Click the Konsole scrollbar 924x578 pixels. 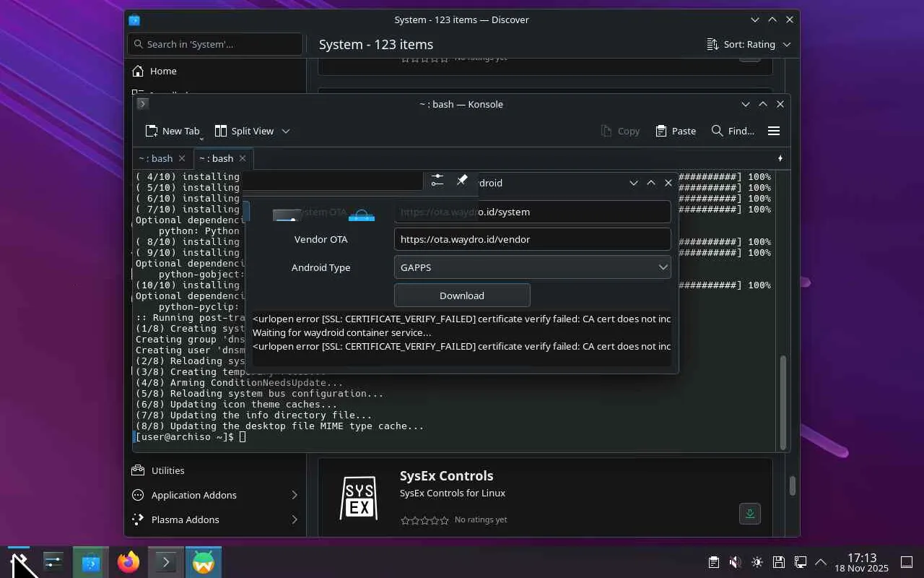point(783,401)
